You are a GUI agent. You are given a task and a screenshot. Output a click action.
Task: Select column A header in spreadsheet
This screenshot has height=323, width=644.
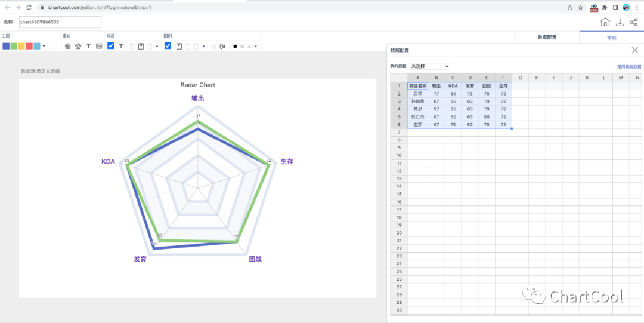(x=417, y=78)
